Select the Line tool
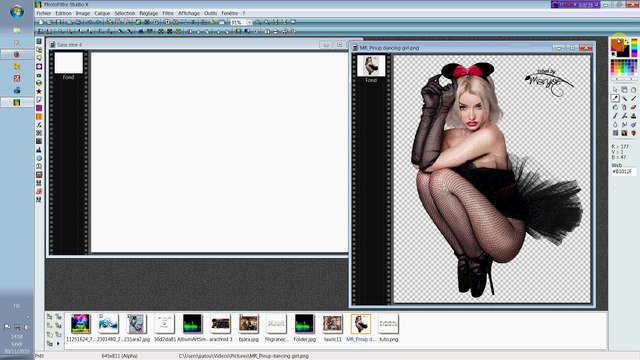The width and height of the screenshot is (640, 360). [633, 98]
